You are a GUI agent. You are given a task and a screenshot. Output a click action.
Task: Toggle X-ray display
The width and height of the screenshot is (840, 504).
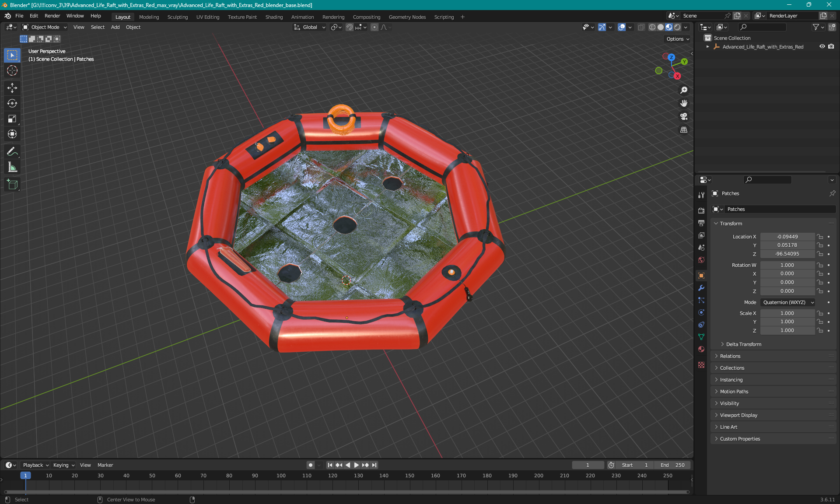point(641,27)
